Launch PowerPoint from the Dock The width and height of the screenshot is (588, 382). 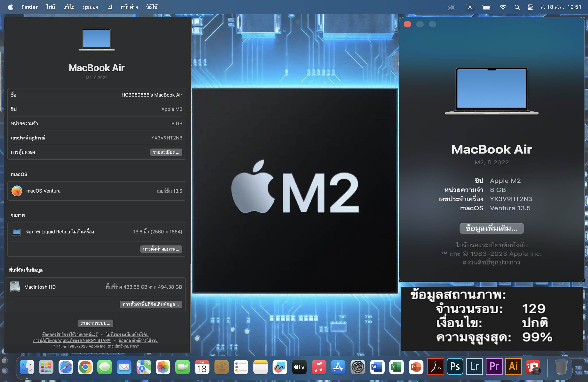416,367
